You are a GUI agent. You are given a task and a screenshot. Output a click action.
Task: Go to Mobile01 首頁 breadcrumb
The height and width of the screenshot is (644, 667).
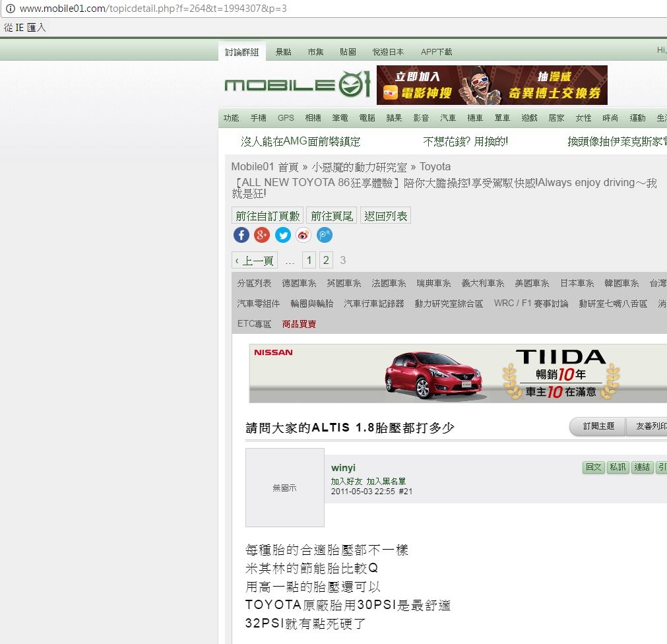pos(265,167)
